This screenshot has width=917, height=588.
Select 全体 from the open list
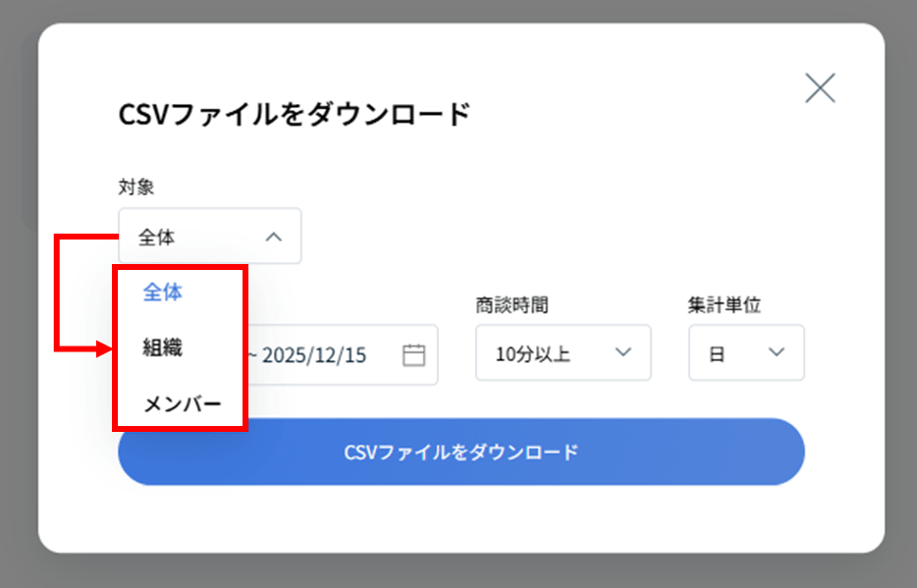point(163,293)
